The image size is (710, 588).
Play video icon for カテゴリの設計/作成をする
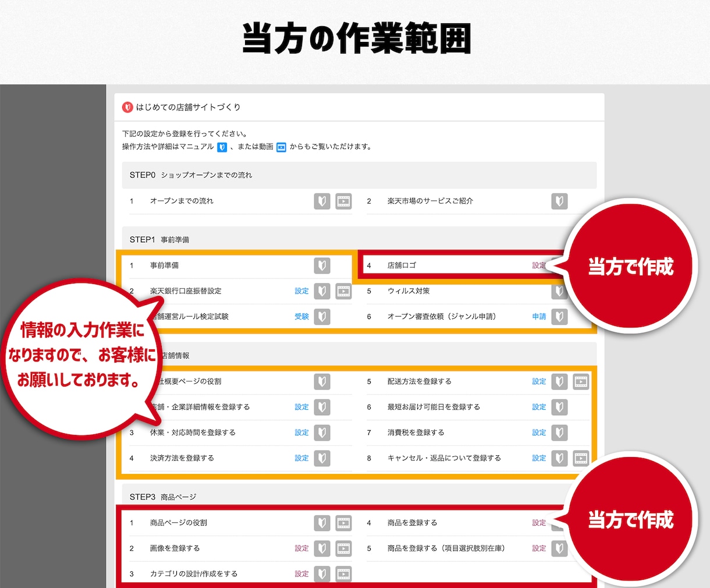[344, 575]
